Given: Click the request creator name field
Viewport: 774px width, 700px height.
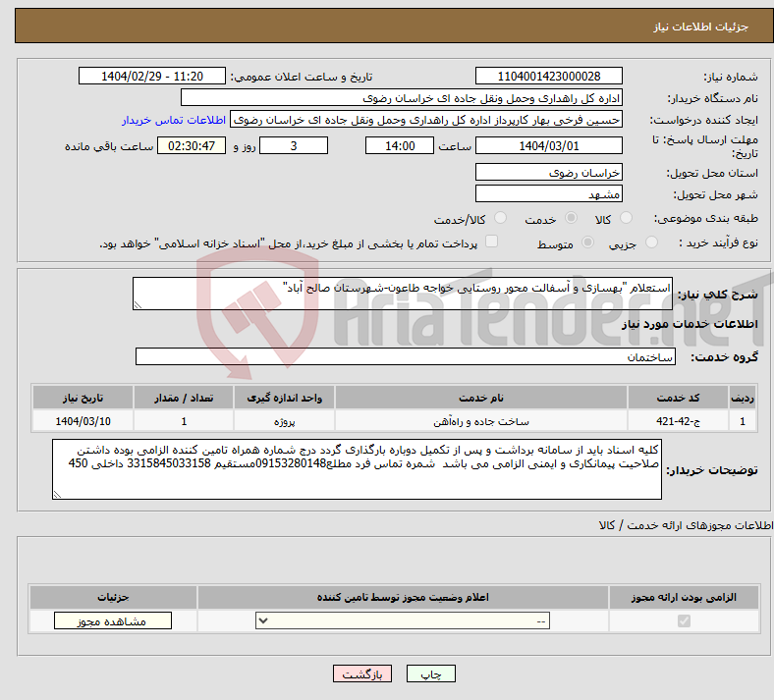Looking at the screenshot, I should point(426,120).
